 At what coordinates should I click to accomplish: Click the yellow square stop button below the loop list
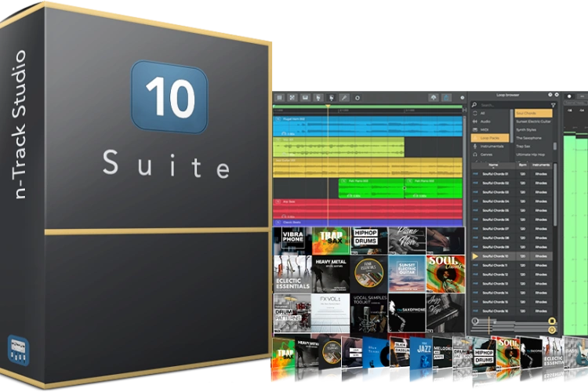(x=552, y=321)
